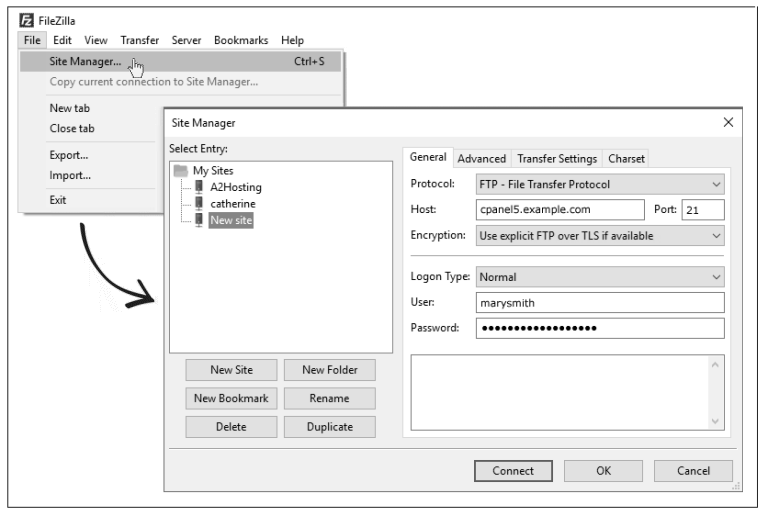Click the Password input field
768x516 pixels.
click(x=600, y=328)
